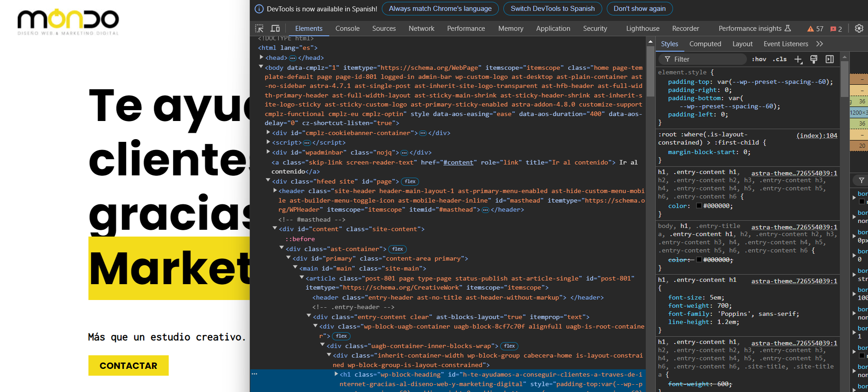Click Always match Chrome's language button
The height and width of the screenshot is (392, 868).
tap(440, 9)
